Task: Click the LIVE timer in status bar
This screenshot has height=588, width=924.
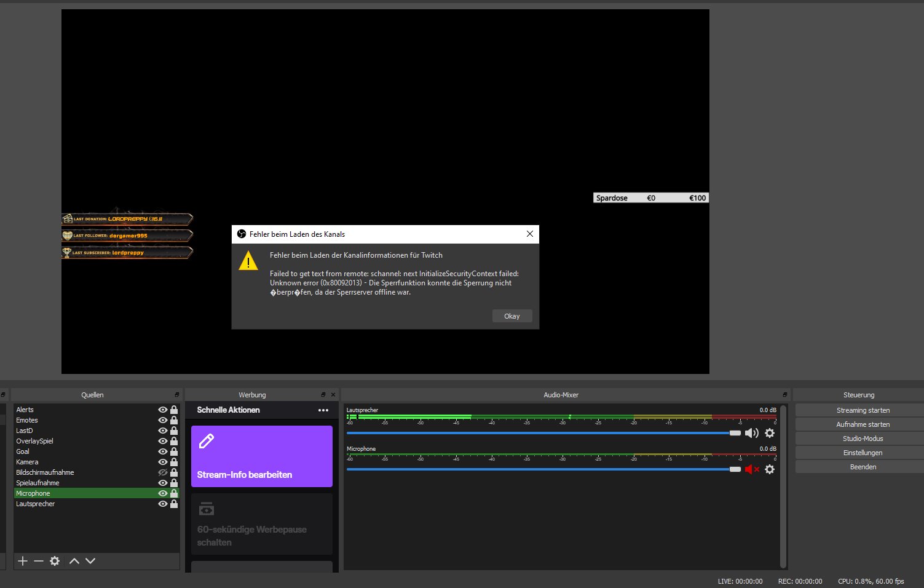Action: [740, 581]
